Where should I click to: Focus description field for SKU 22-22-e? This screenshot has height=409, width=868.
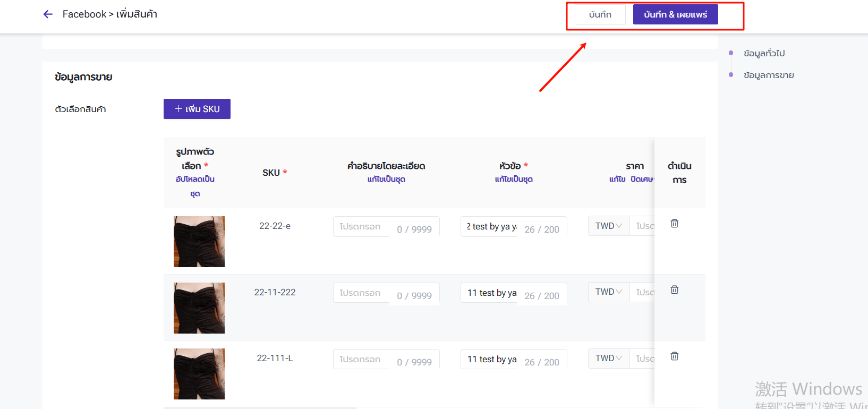pos(362,227)
